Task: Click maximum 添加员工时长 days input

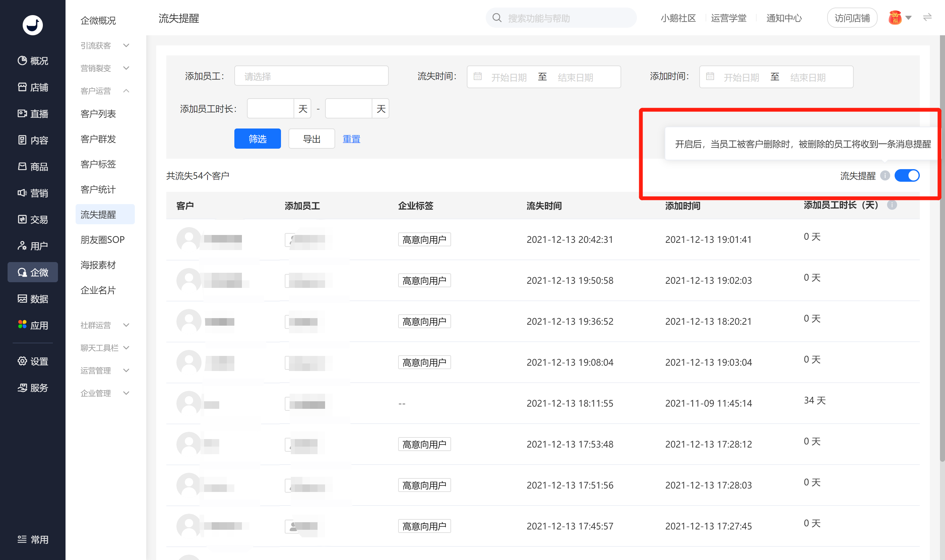Action: [349, 109]
